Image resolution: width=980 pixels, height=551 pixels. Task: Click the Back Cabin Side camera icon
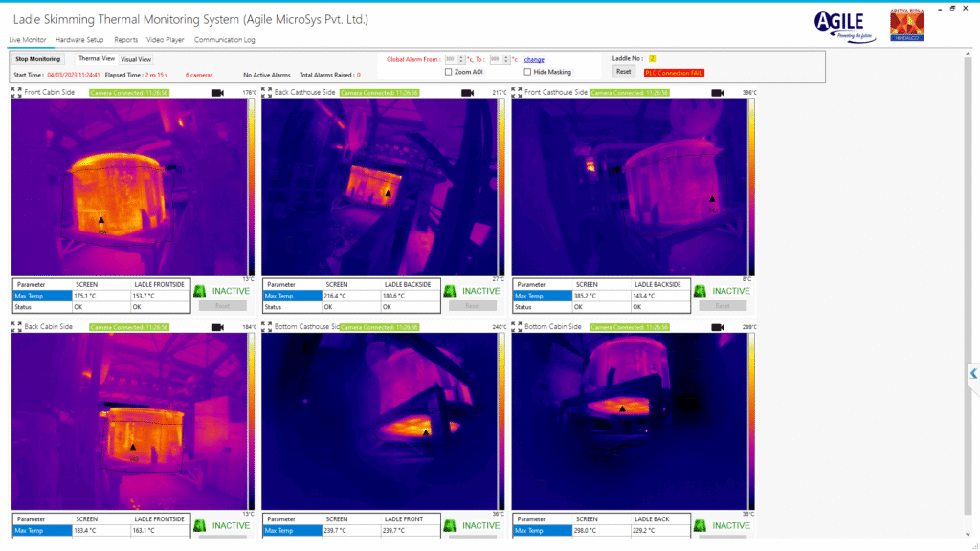(217, 327)
